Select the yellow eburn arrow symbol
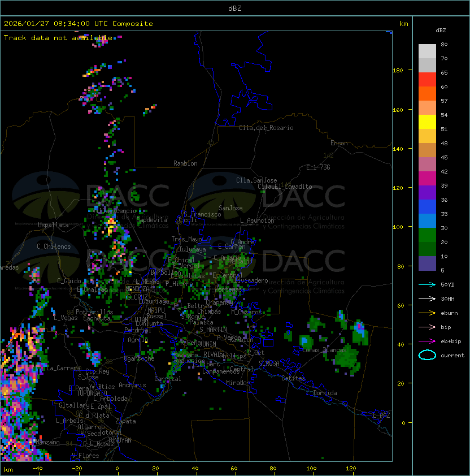 point(427,313)
